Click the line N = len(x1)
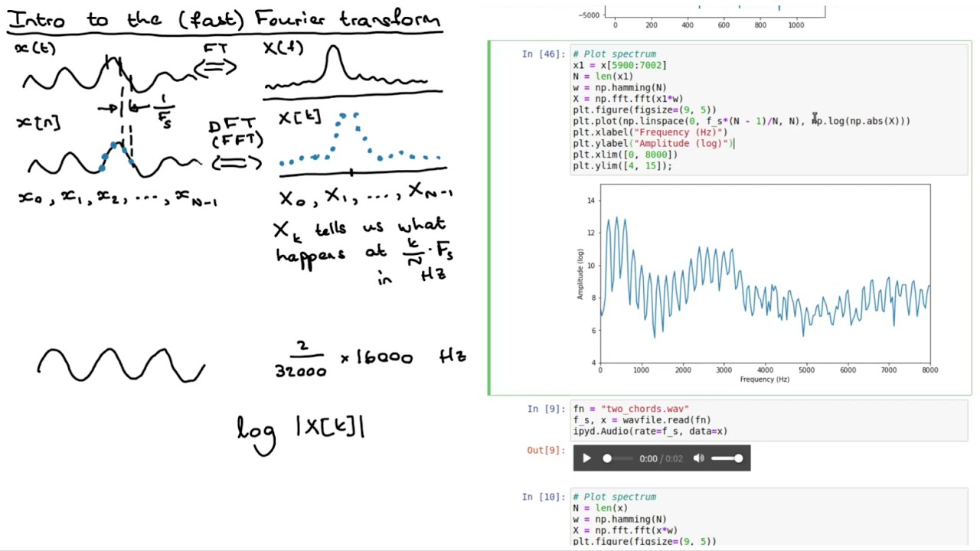Viewport: 980px width, 551px height. [x=603, y=76]
